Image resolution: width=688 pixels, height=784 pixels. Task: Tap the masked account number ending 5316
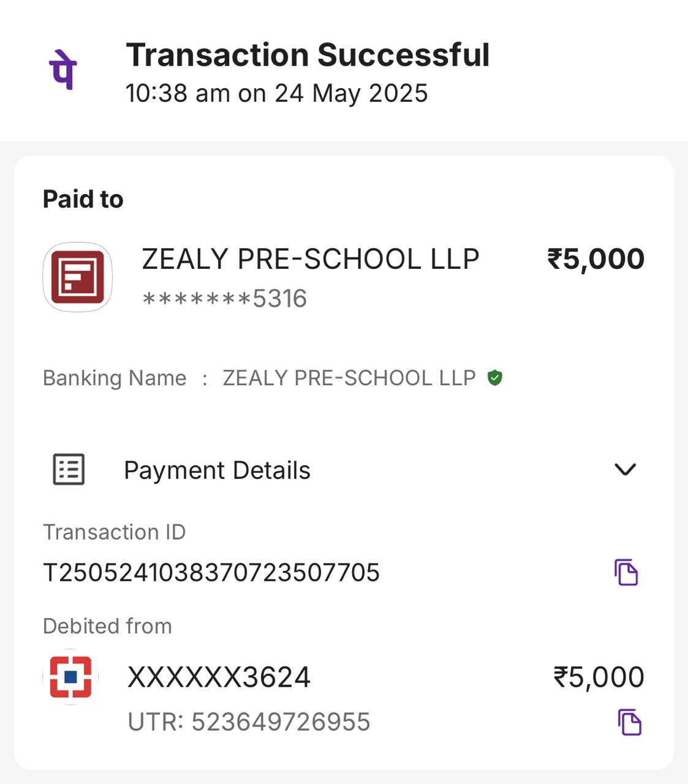point(224,299)
